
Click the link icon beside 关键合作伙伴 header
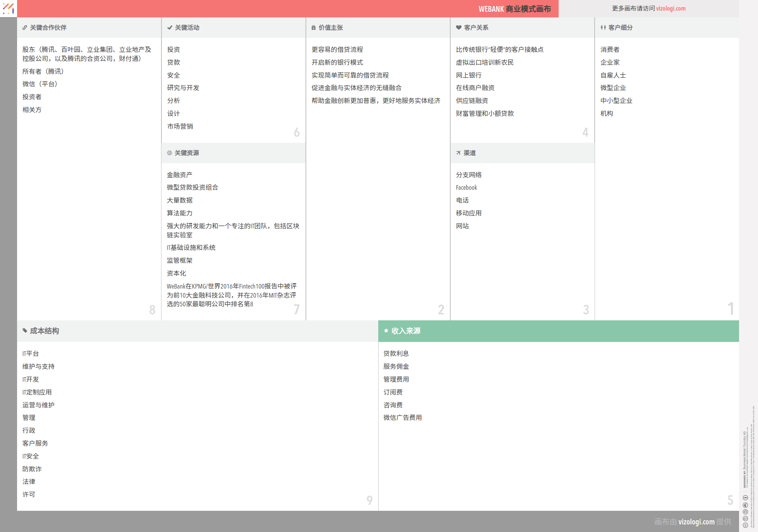pos(25,27)
